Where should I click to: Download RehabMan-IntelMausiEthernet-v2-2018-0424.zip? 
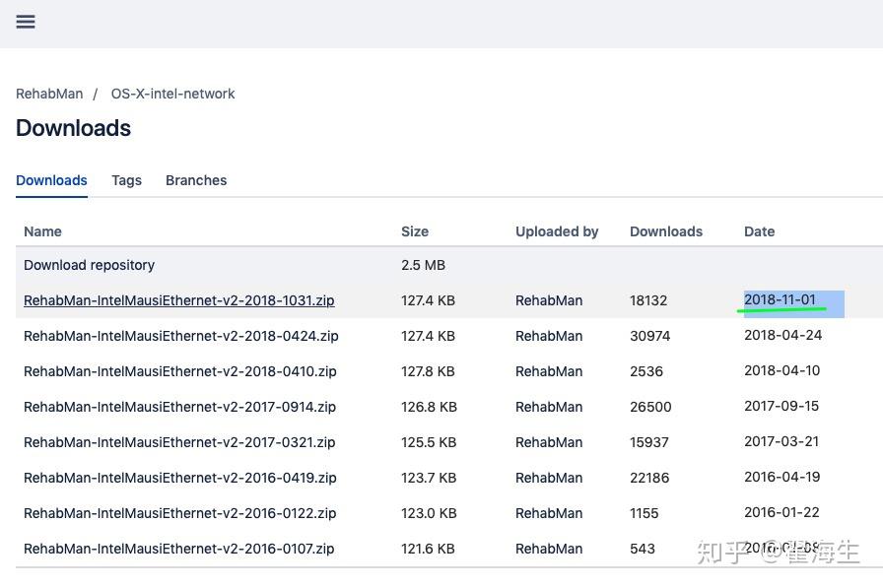(x=180, y=336)
